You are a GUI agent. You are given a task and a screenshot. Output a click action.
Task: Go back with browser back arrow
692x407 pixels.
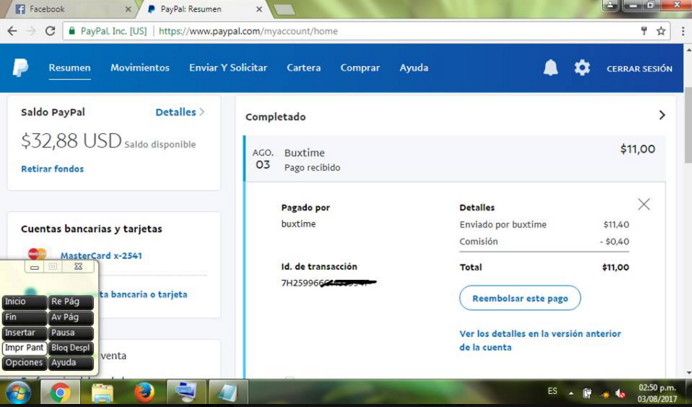click(12, 31)
